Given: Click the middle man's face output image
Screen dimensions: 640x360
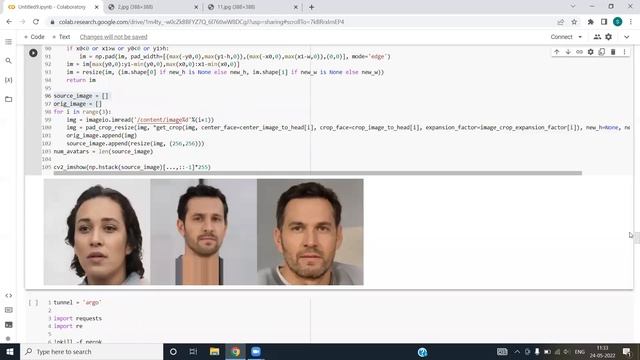Looking at the screenshot, I should pos(204,232).
